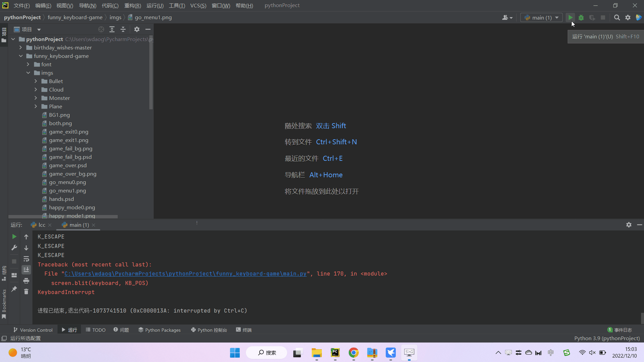The width and height of the screenshot is (644, 362).
Task: Click stop square in run panel
Action: (x=14, y=261)
